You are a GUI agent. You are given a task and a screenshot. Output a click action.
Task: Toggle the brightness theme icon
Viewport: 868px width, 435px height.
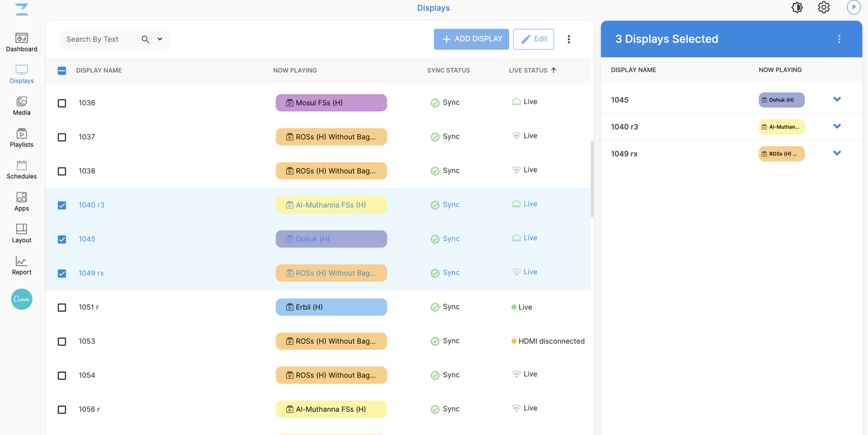(x=797, y=8)
